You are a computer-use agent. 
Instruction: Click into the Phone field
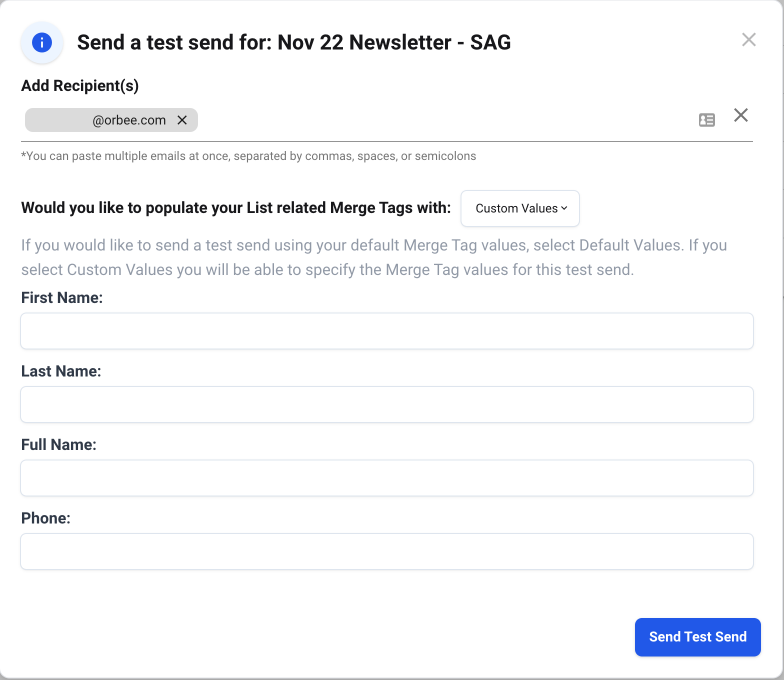[x=386, y=551]
